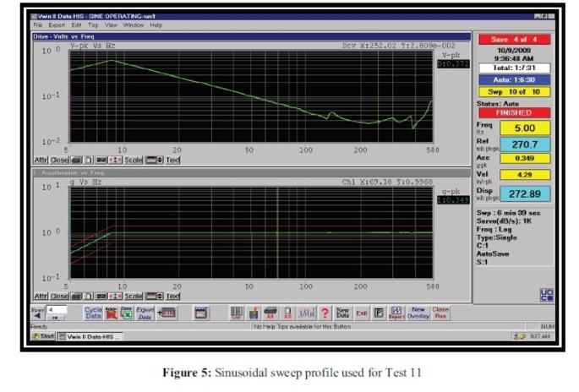579x392 pixels.
Task: Click Attr button under Drive graph
Action: pyautogui.click(x=41, y=161)
